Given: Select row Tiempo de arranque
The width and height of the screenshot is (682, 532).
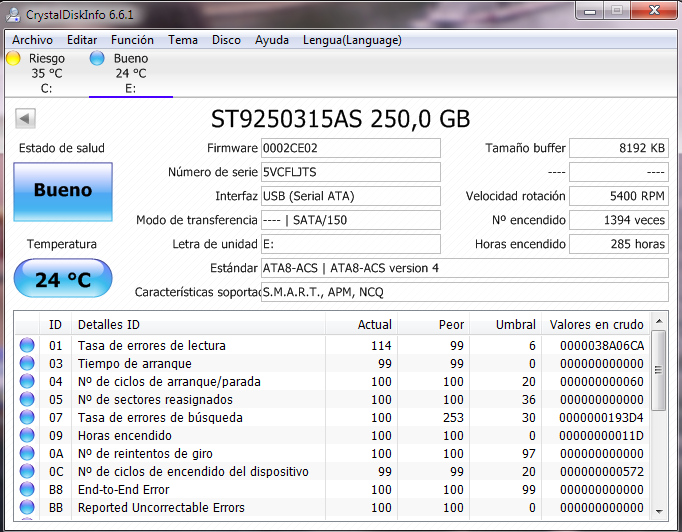Looking at the screenshot, I should pyautogui.click(x=332, y=363).
